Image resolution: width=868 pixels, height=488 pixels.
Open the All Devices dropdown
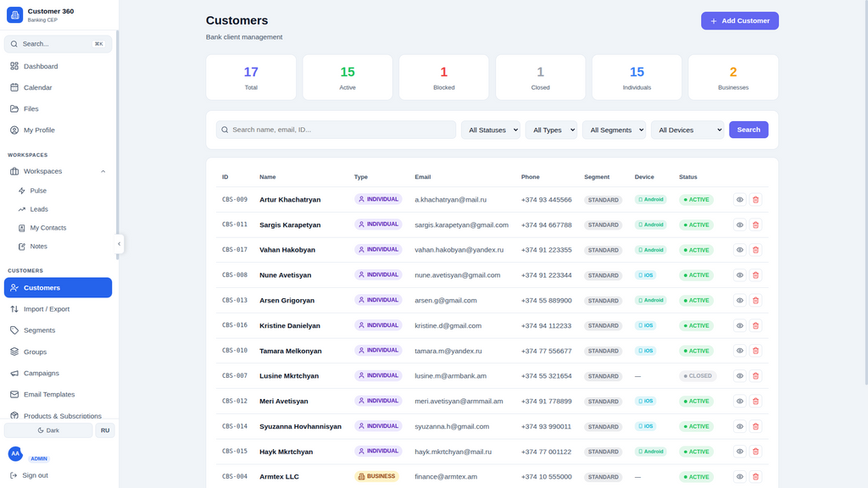coord(687,130)
